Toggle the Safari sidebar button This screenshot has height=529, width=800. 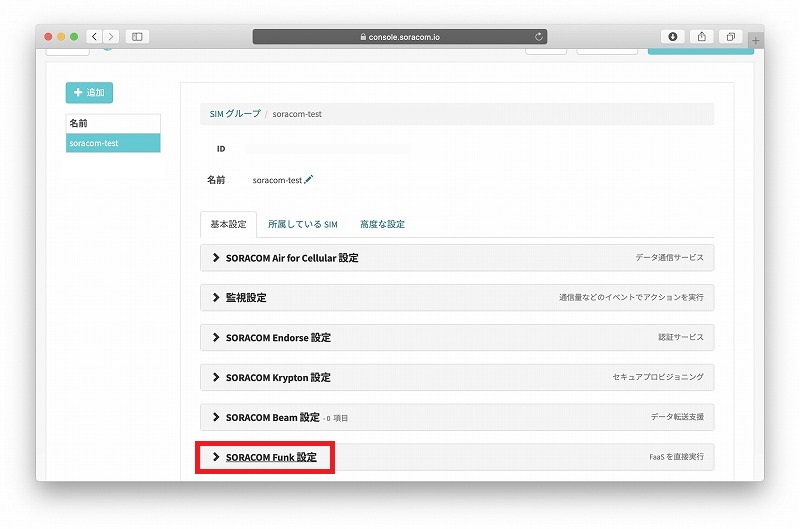[137, 36]
